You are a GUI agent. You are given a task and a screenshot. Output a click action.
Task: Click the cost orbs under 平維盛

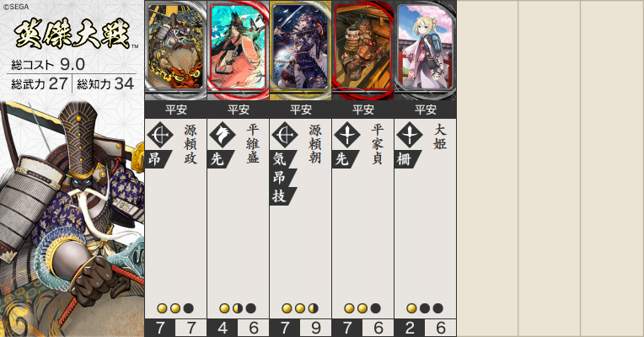click(x=238, y=308)
